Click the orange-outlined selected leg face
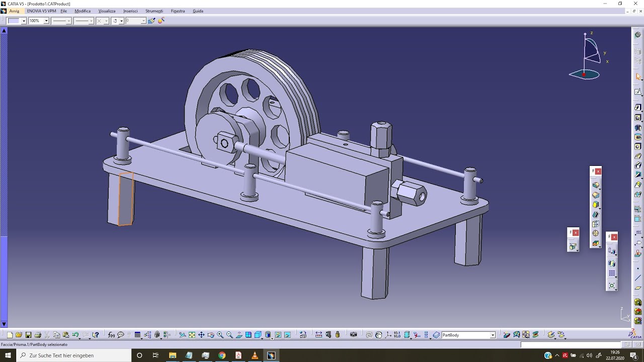 [126, 199]
